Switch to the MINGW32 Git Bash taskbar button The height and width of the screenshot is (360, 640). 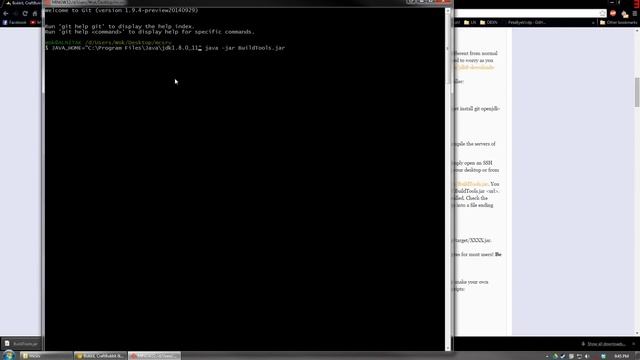point(154,356)
